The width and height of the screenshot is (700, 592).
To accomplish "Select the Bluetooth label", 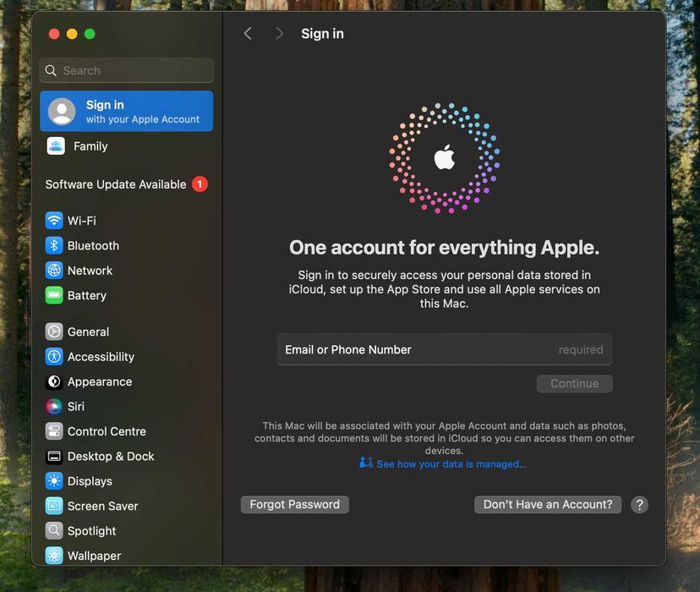I will [x=93, y=245].
